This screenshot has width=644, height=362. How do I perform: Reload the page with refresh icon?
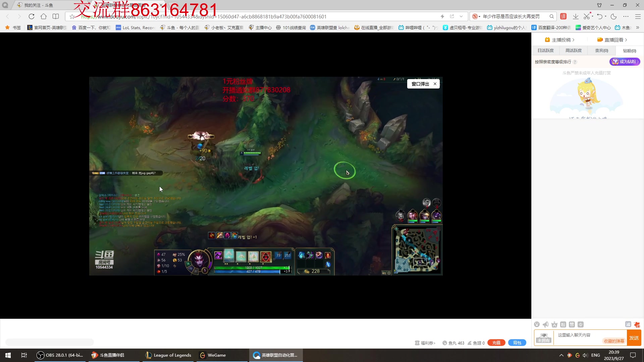(x=32, y=16)
